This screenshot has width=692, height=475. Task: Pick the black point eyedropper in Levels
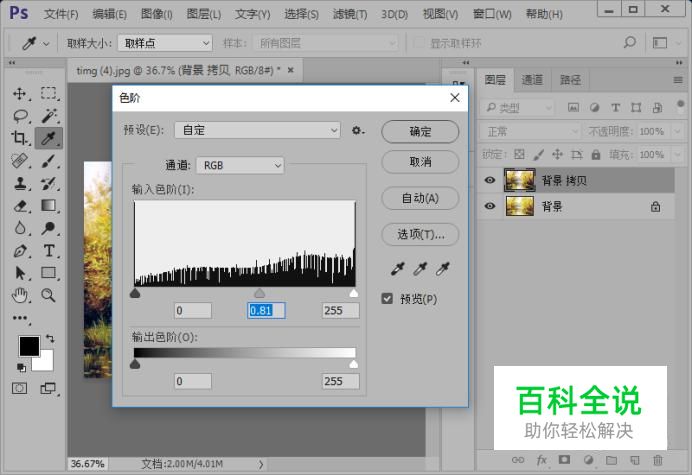pyautogui.click(x=398, y=269)
